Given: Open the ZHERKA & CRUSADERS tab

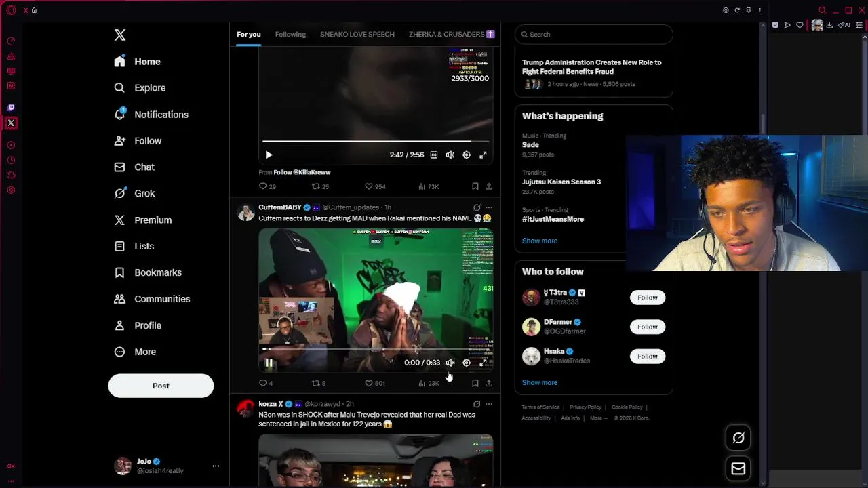Looking at the screenshot, I should 451,34.
